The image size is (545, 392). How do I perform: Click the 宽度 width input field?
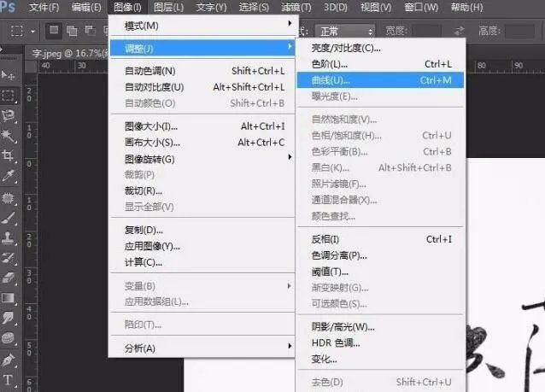coord(426,32)
